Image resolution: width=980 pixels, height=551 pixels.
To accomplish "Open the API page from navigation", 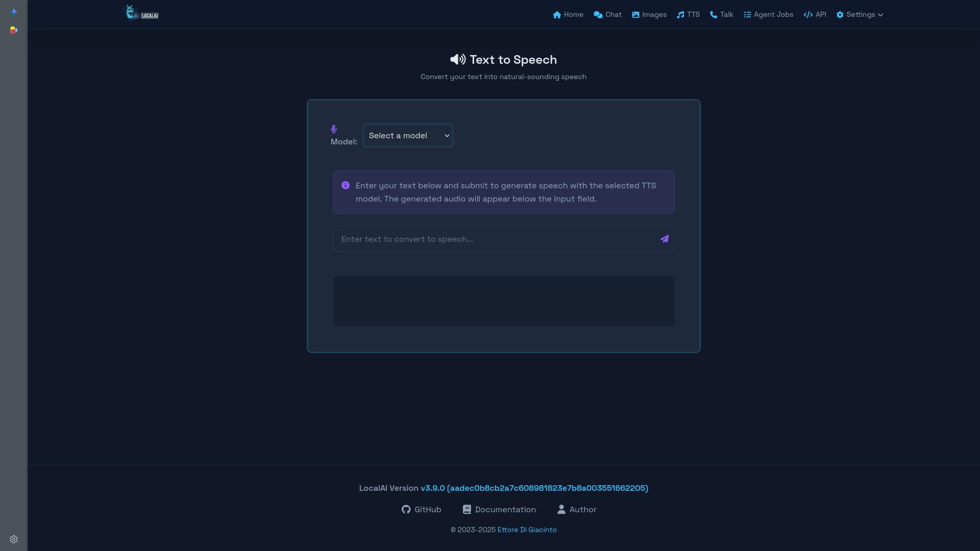I will (x=815, y=15).
